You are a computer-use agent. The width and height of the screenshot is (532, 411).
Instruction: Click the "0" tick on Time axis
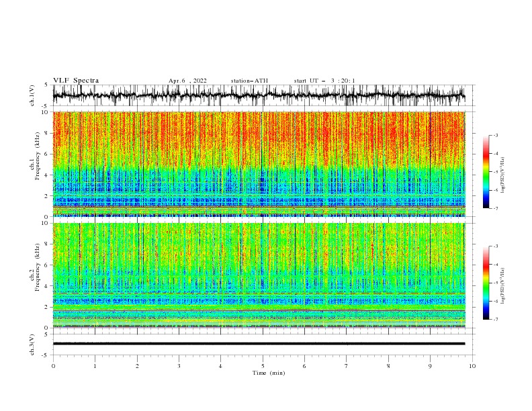coord(53,366)
